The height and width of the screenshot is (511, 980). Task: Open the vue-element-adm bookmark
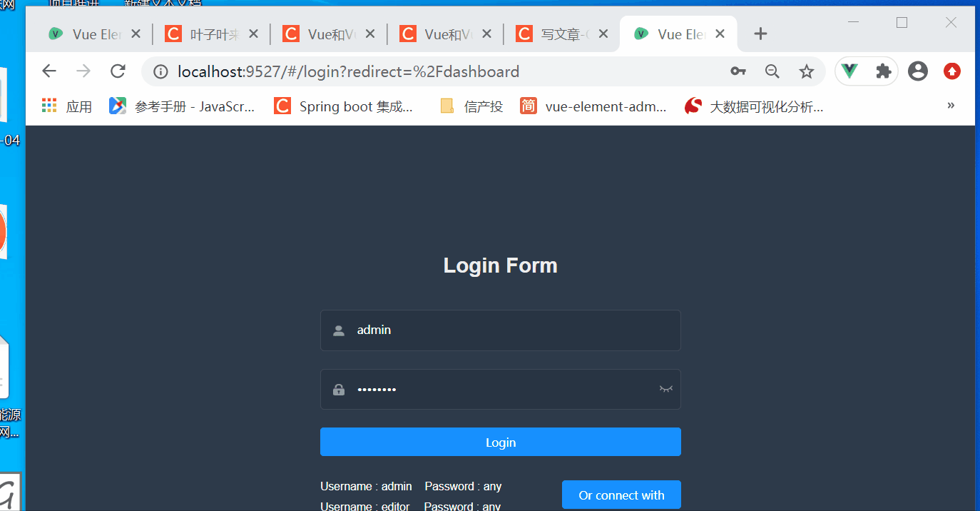click(594, 106)
